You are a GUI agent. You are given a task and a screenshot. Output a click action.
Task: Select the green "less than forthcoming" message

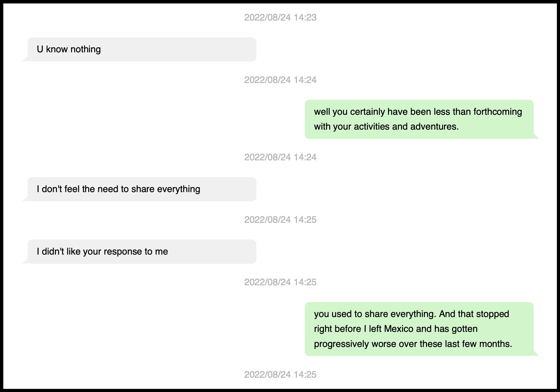pos(419,119)
